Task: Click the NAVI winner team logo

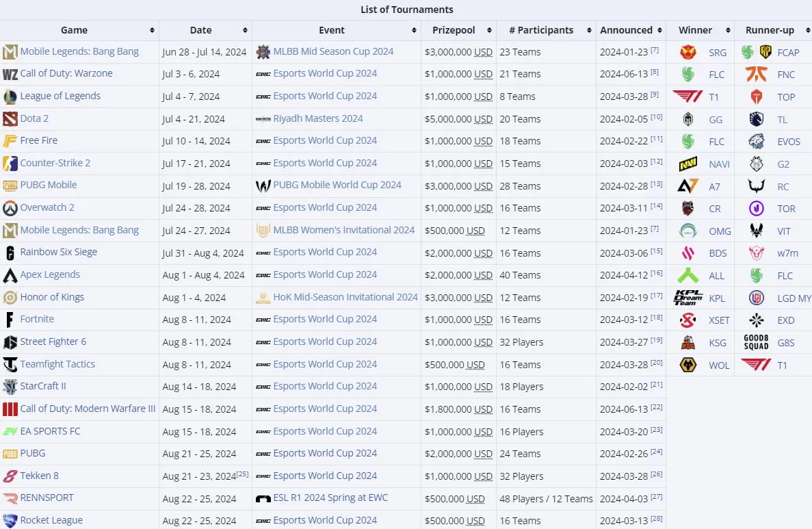Action: pyautogui.click(x=687, y=164)
